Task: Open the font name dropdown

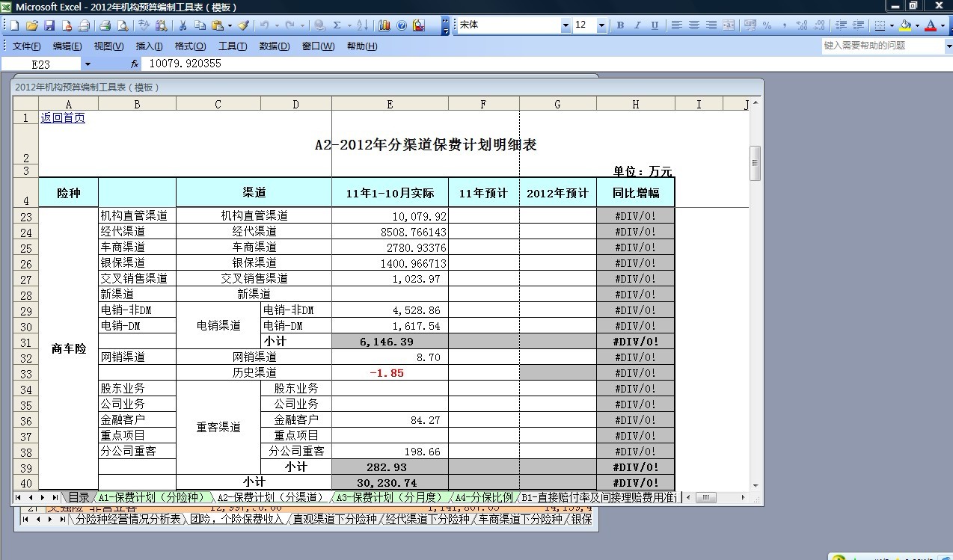Action: tap(567, 25)
